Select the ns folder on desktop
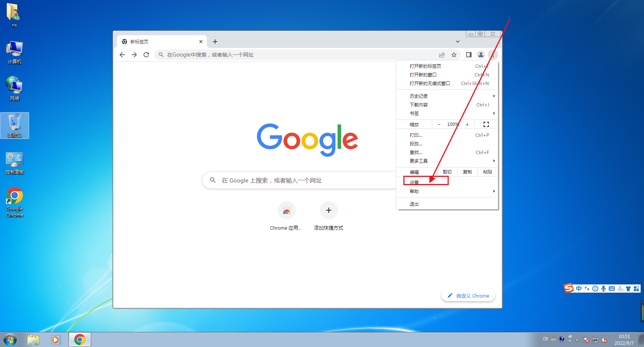 click(x=14, y=15)
